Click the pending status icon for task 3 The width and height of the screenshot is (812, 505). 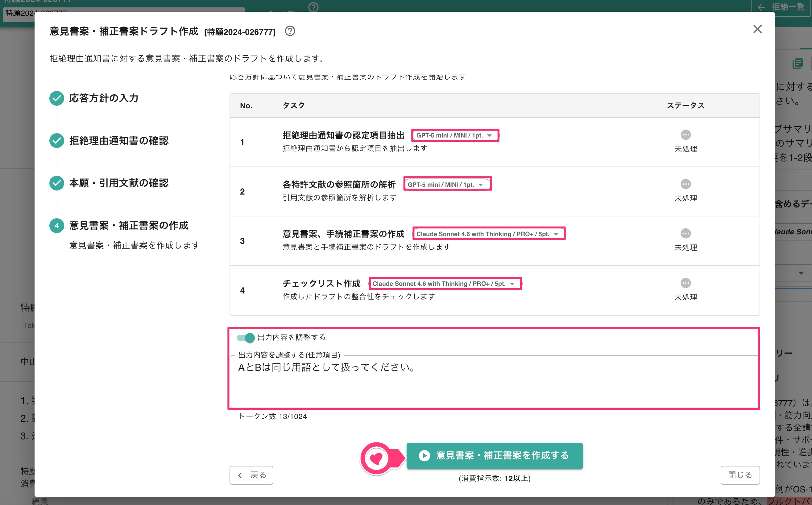(x=685, y=233)
